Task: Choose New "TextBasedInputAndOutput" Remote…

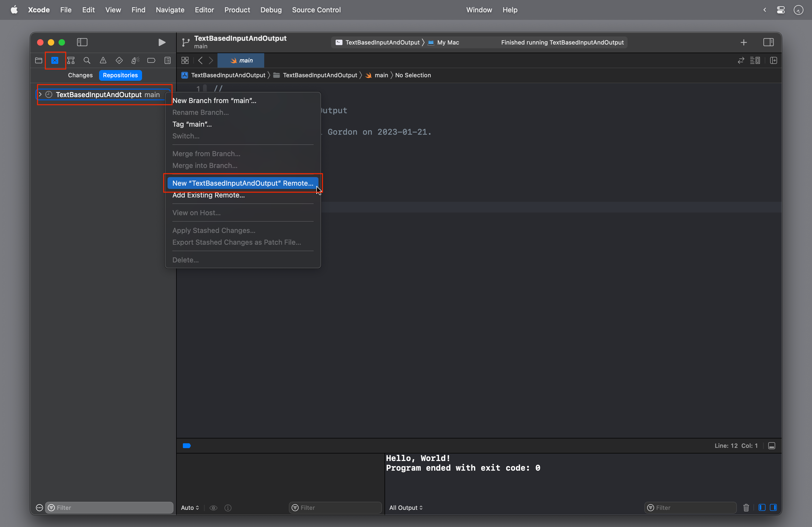Action: [242, 183]
